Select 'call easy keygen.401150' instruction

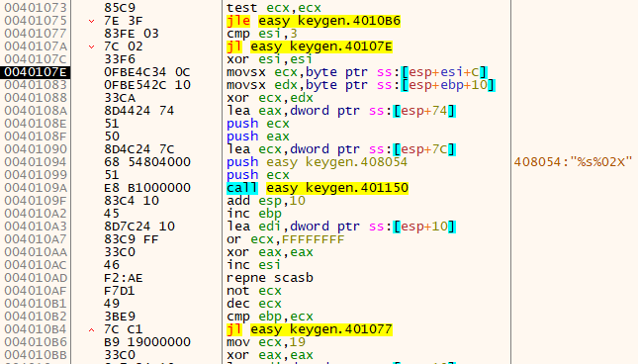pyautogui.click(x=318, y=188)
